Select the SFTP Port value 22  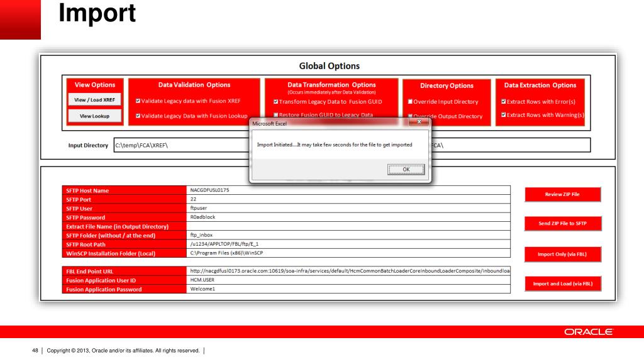point(348,199)
